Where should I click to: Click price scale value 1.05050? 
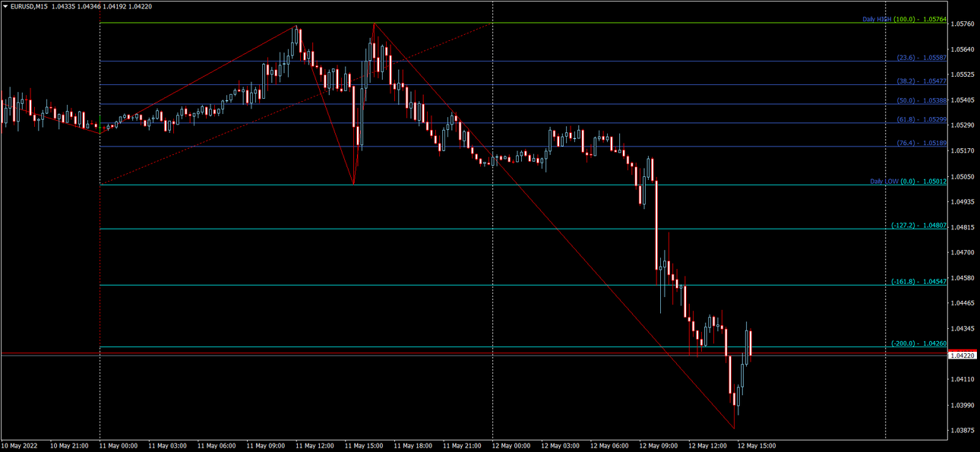coord(963,176)
